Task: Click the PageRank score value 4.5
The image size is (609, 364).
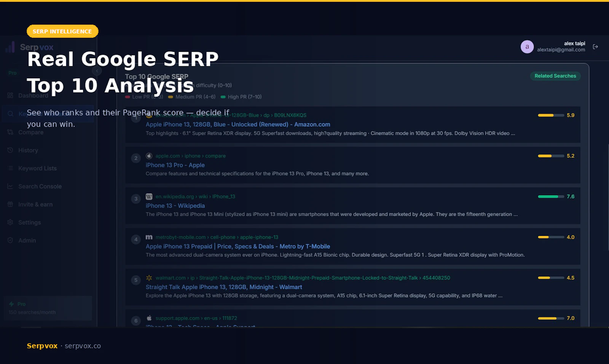Action: pyautogui.click(x=571, y=278)
